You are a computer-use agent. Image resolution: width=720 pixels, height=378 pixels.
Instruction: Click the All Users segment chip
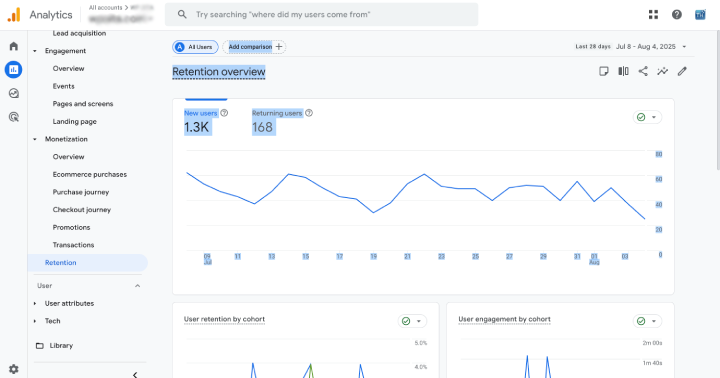[x=195, y=47]
